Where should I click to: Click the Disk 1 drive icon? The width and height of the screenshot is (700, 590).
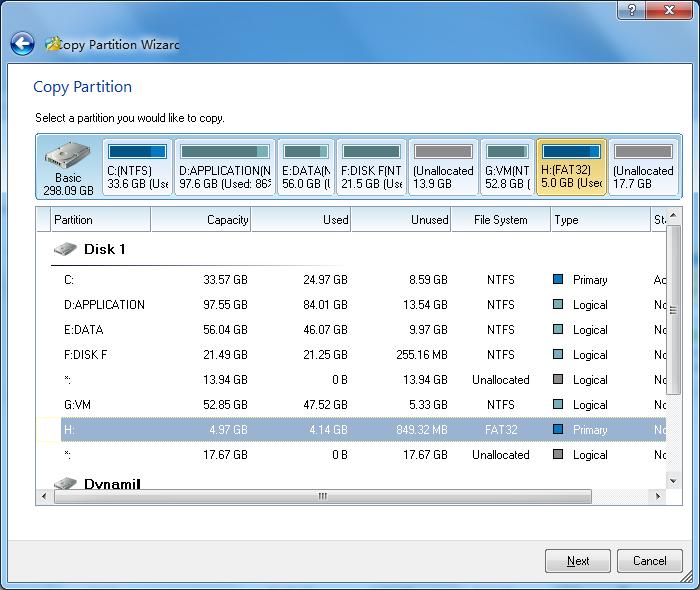[65, 249]
